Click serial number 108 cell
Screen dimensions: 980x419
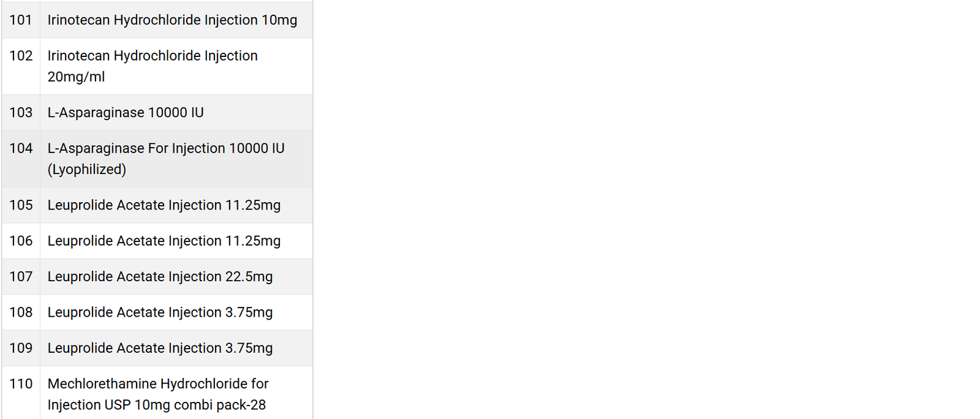tap(21, 312)
